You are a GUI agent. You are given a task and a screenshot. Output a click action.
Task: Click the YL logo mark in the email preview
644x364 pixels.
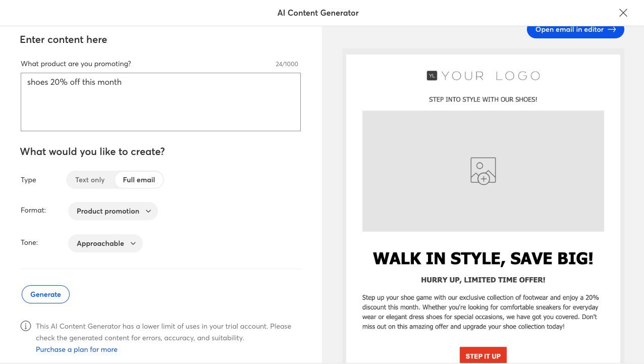point(432,75)
